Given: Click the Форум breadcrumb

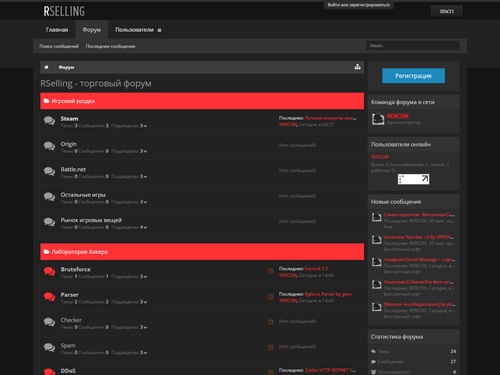Looking at the screenshot, I should 66,67.
